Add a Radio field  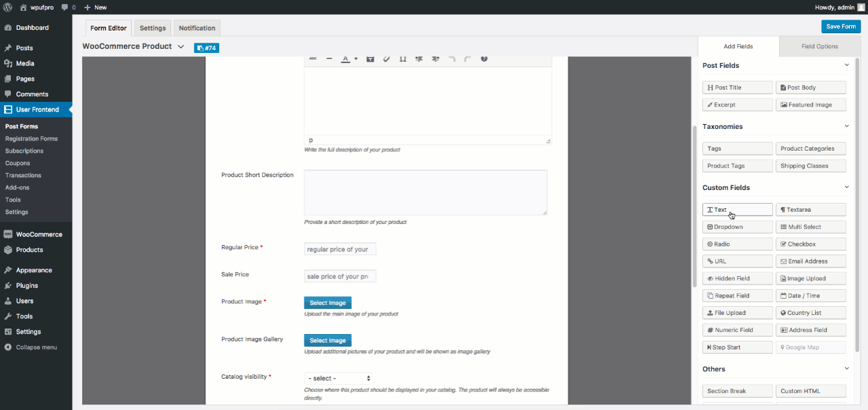click(x=738, y=244)
